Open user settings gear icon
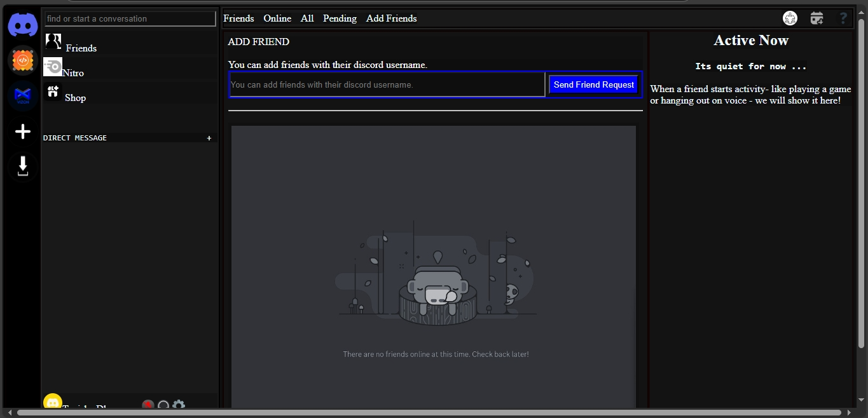This screenshot has width=868, height=418. (179, 405)
